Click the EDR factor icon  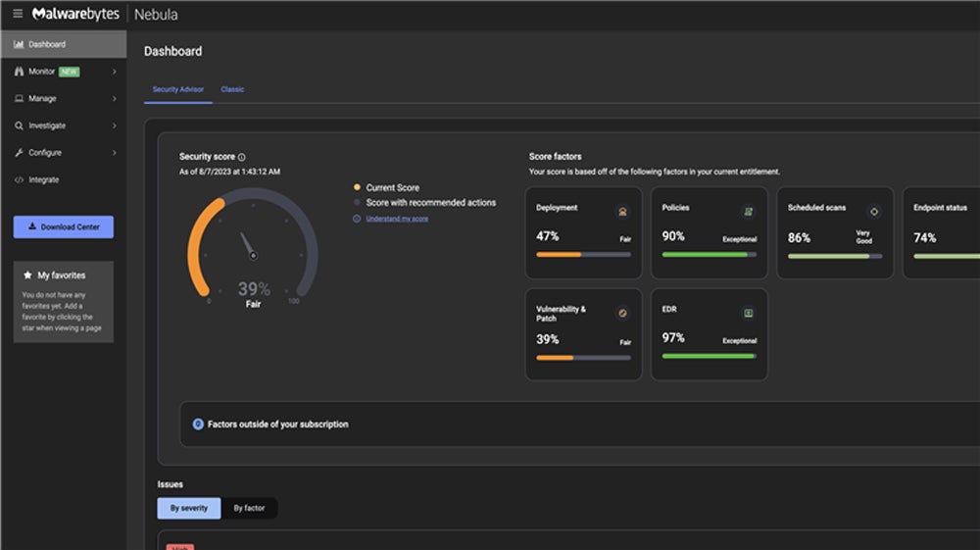[x=748, y=314]
